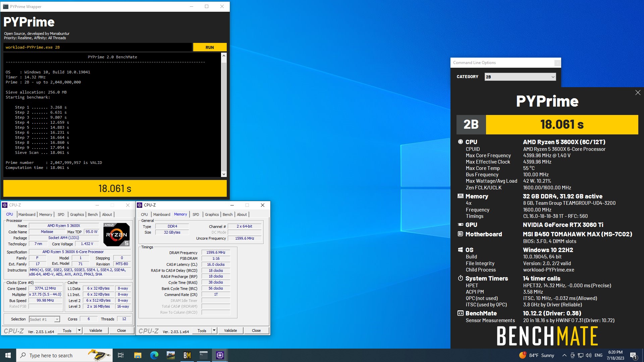Click Validate button in right CPU-Z window
This screenshot has height=362, width=644.
(x=230, y=331)
